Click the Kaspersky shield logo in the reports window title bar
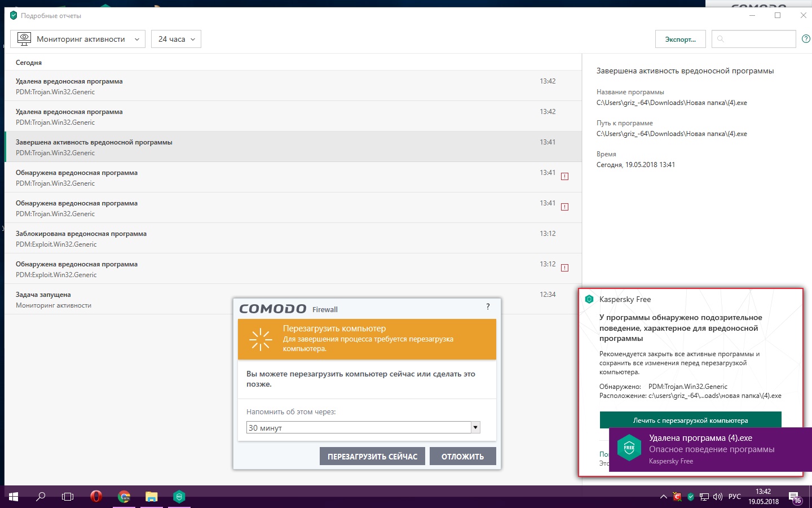This screenshot has height=508, width=812. tap(14, 15)
